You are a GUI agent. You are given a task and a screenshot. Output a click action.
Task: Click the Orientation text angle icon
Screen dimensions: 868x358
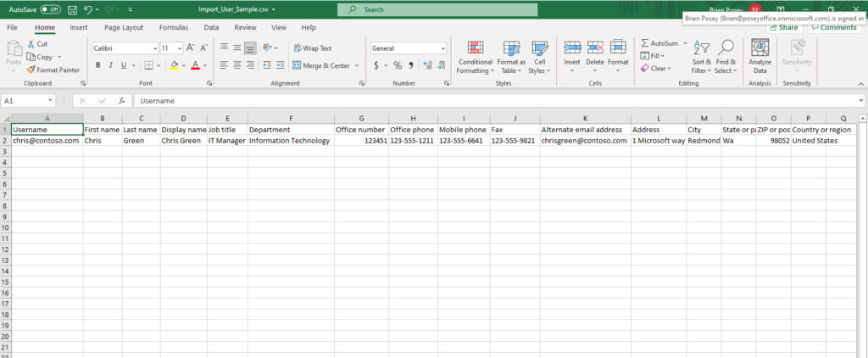click(267, 48)
